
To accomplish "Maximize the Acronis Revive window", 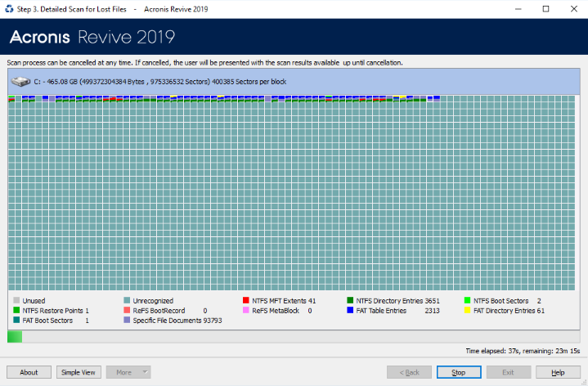I will [x=546, y=9].
